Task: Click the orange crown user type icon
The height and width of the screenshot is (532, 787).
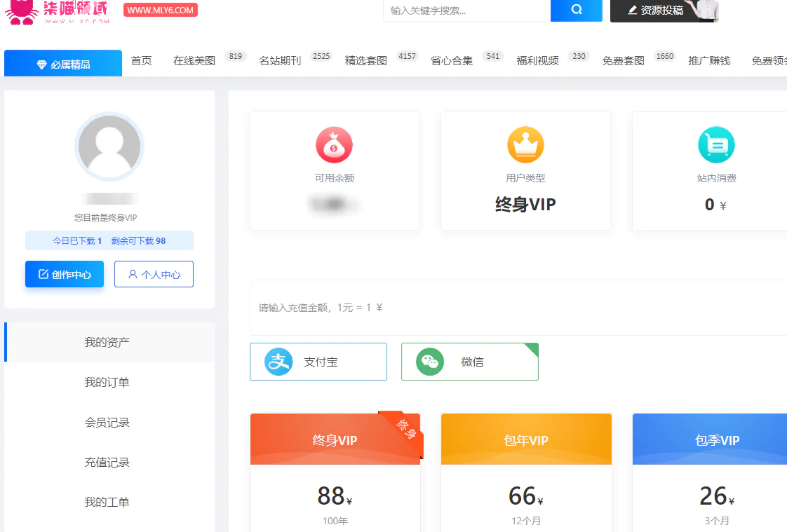Action: (x=525, y=145)
